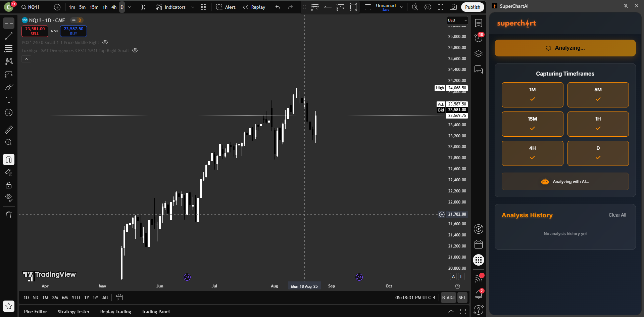Select the 1M date range
The width and height of the screenshot is (644, 317).
click(45, 298)
